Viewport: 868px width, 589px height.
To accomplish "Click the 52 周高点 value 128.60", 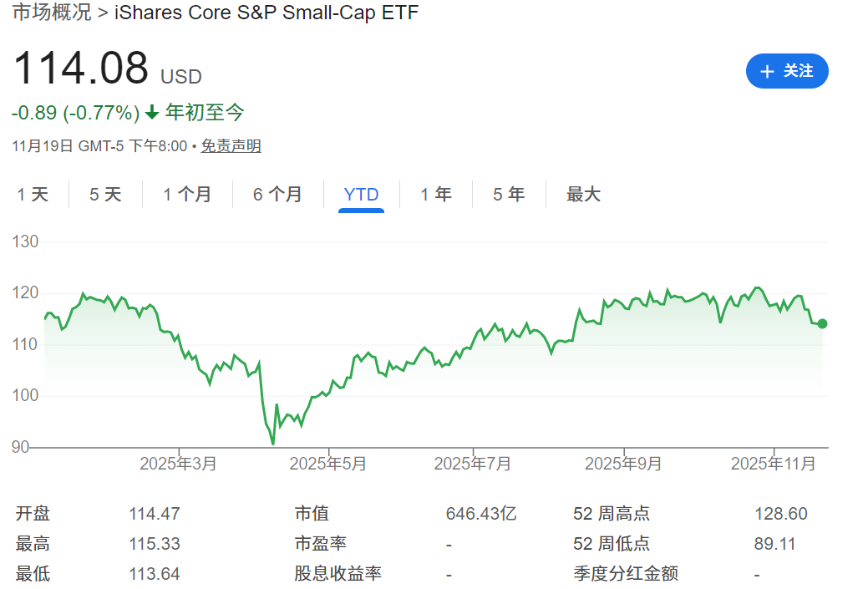I will [782, 514].
